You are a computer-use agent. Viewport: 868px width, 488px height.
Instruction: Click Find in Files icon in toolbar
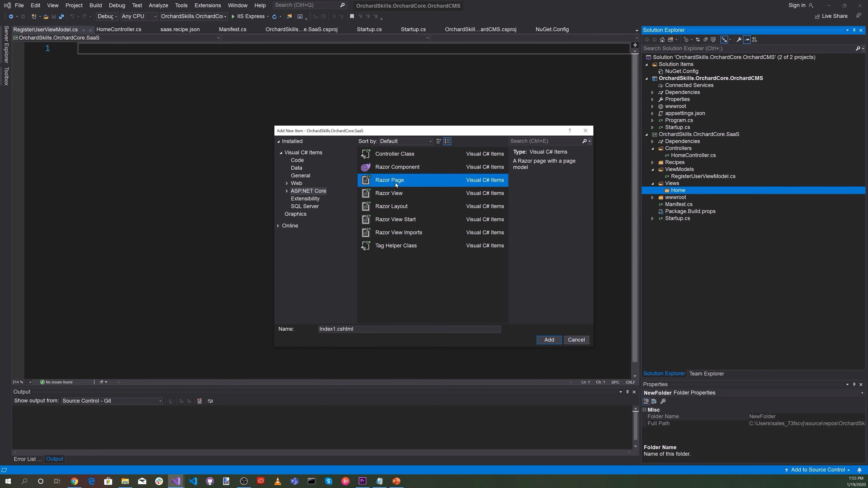click(289, 16)
